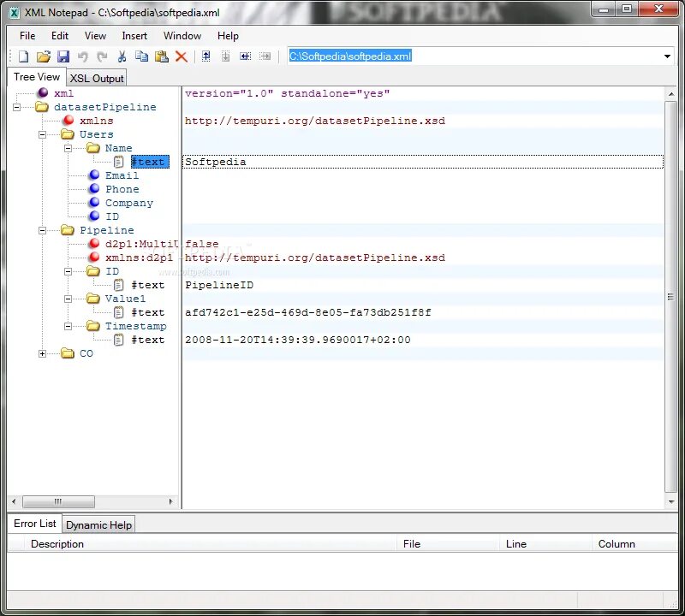
Task: Collapse the Name node under Users
Action: tap(68, 148)
